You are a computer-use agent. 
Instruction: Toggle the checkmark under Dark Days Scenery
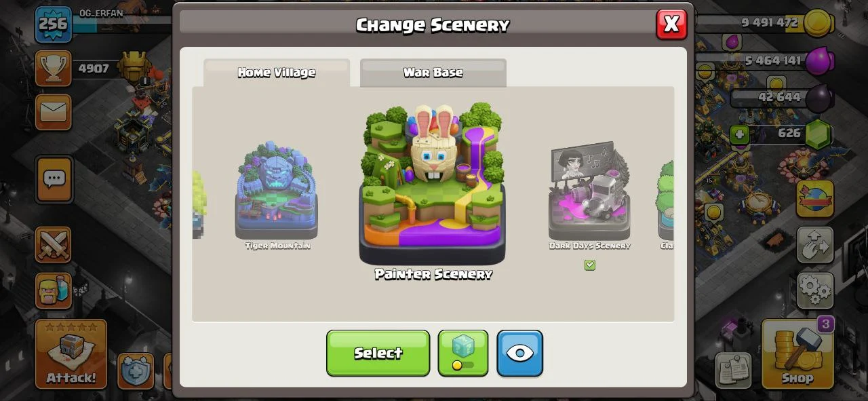point(590,265)
